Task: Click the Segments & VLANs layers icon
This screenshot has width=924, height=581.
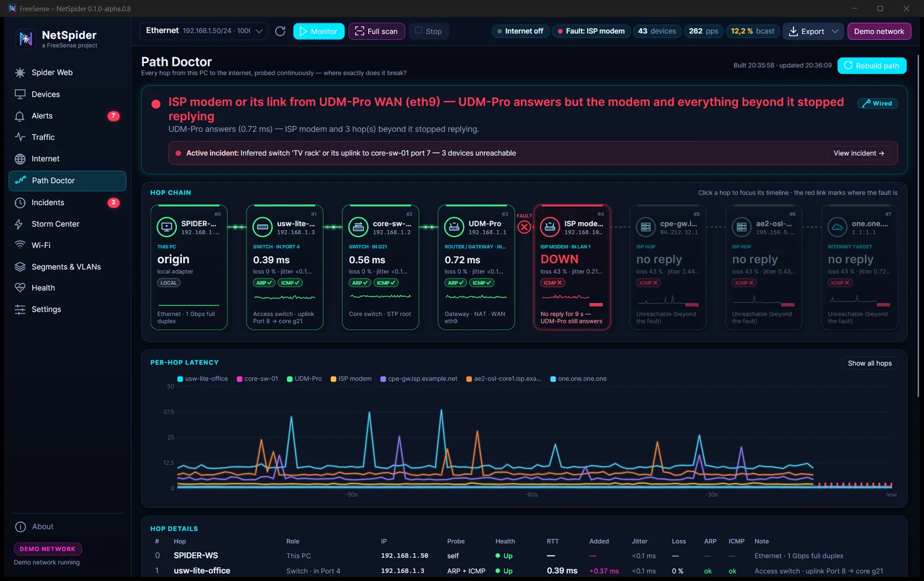Action: [x=20, y=267]
